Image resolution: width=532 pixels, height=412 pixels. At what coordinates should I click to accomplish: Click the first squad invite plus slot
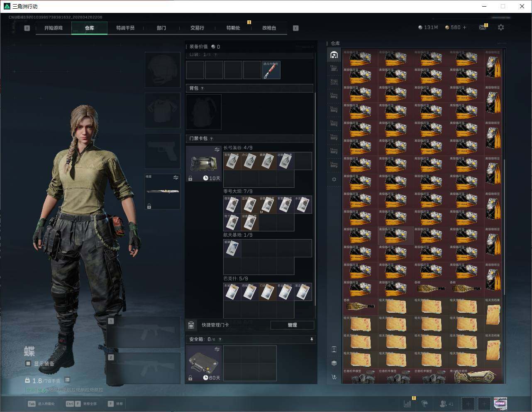(469, 403)
